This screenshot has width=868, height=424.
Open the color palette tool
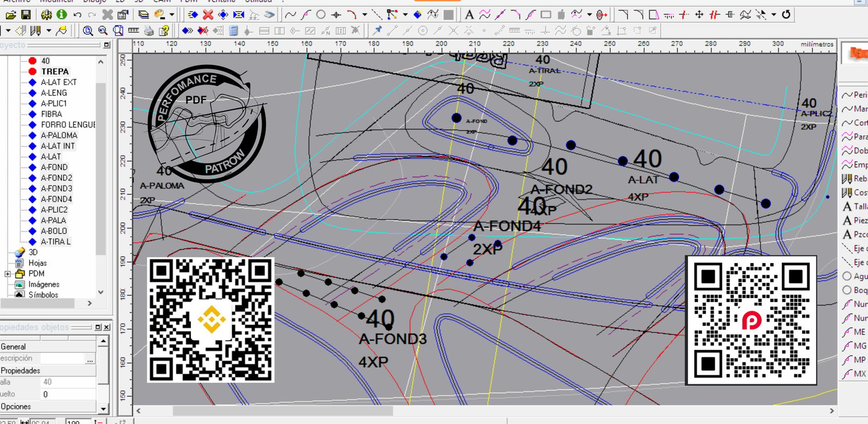tap(159, 14)
